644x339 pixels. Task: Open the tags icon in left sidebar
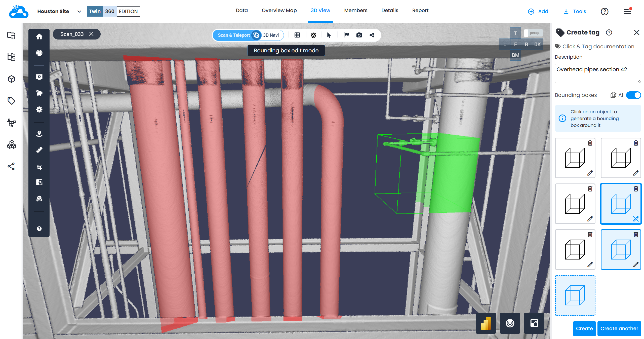tap(11, 101)
